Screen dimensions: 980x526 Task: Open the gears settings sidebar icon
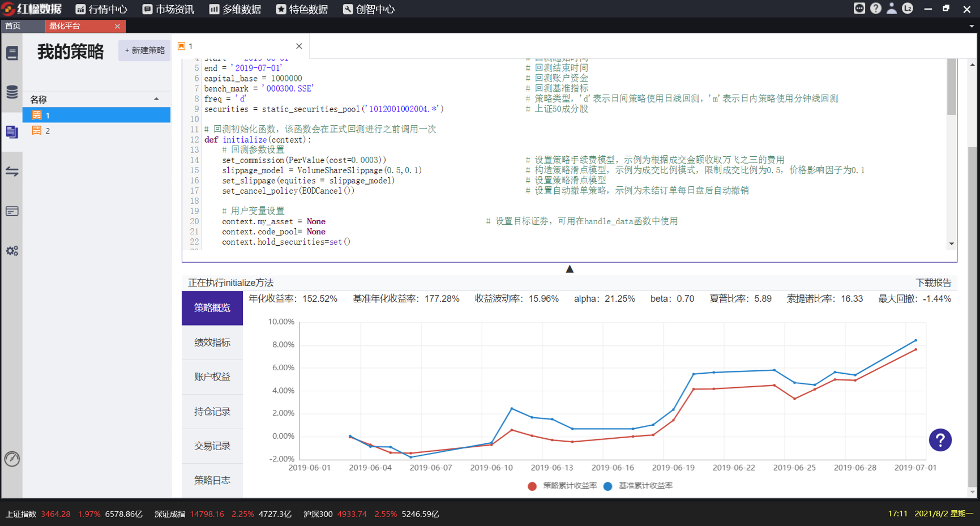tap(12, 251)
